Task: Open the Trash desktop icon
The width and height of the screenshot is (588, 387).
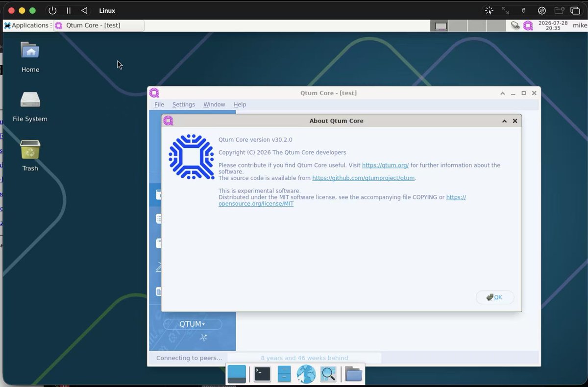Action: coord(30,156)
